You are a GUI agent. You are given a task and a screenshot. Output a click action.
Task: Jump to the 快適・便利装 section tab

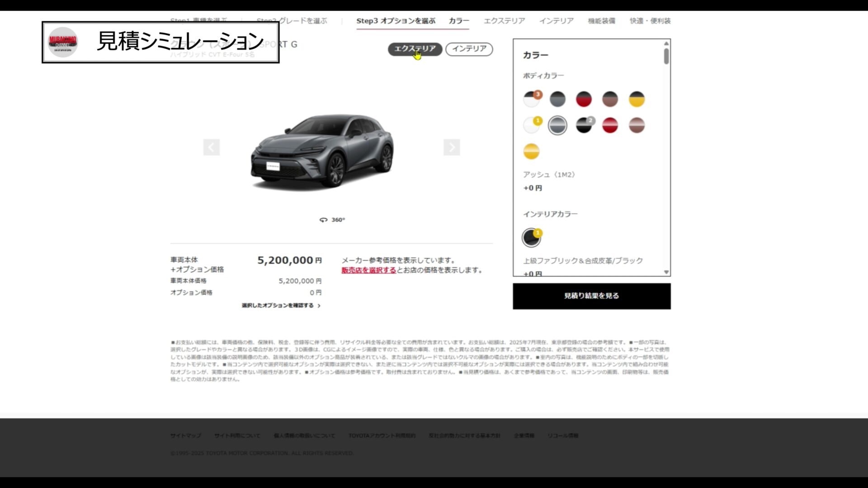(x=650, y=21)
